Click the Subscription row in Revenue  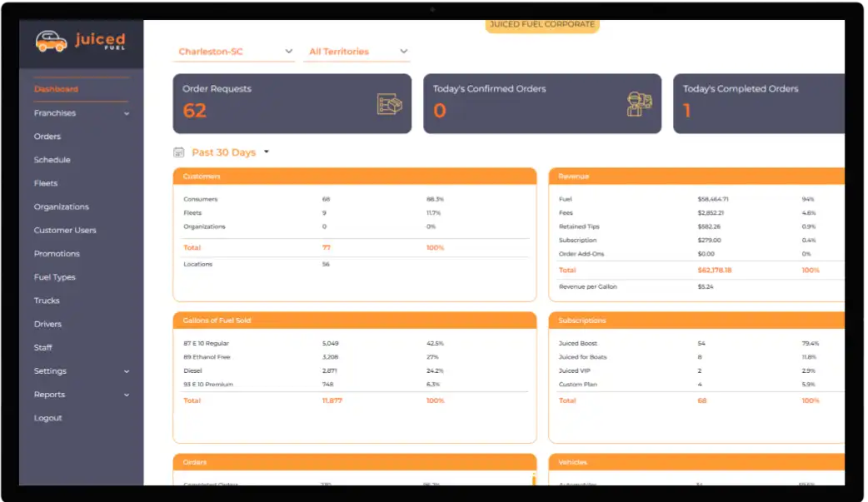tap(701, 241)
